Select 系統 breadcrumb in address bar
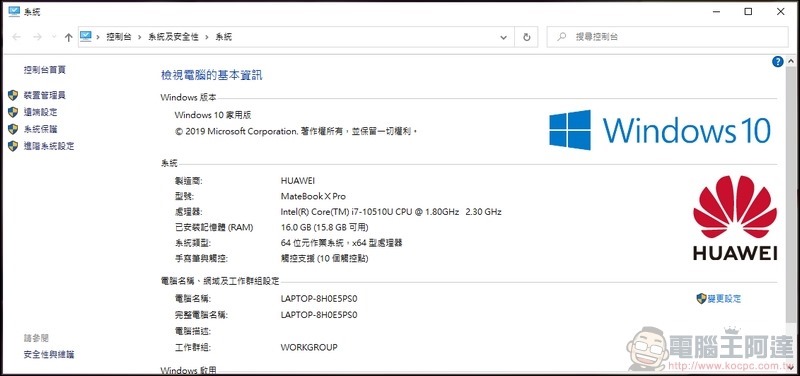800x376 pixels. click(x=223, y=37)
